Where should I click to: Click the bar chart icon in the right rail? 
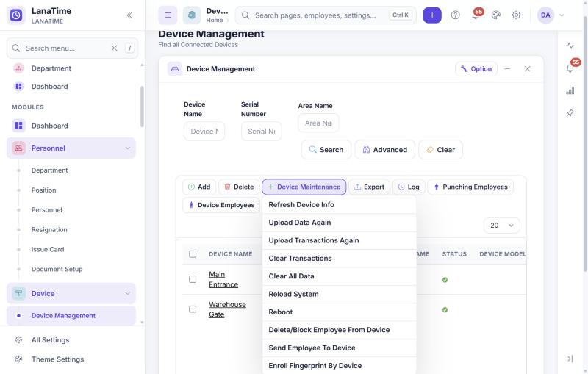tap(570, 90)
